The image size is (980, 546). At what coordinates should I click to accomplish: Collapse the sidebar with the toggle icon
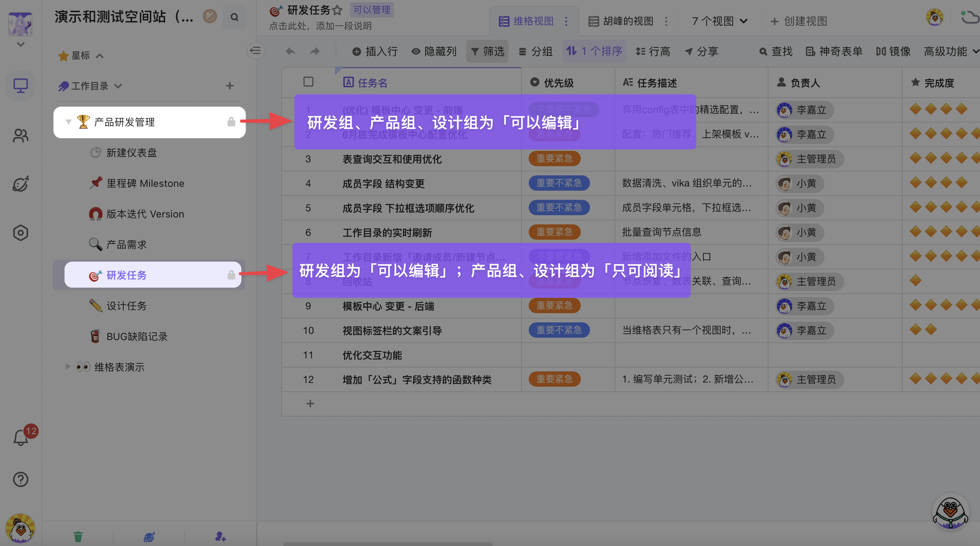[256, 51]
